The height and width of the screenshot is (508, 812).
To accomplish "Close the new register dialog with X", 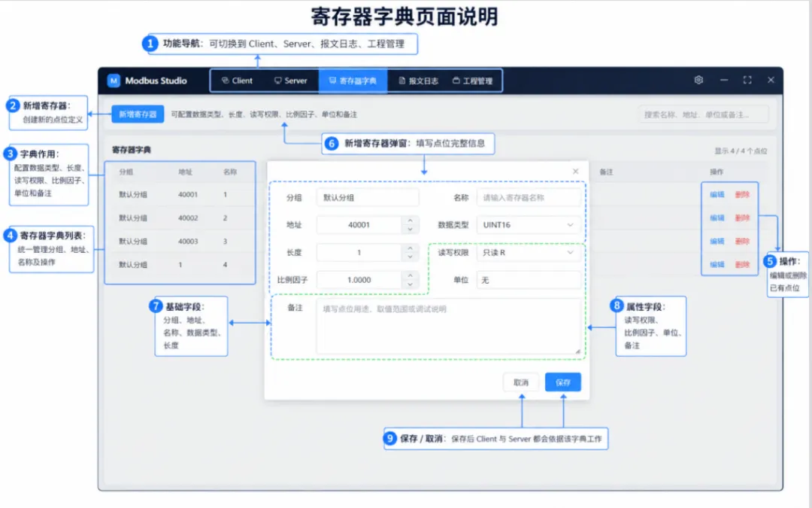I will coord(575,171).
